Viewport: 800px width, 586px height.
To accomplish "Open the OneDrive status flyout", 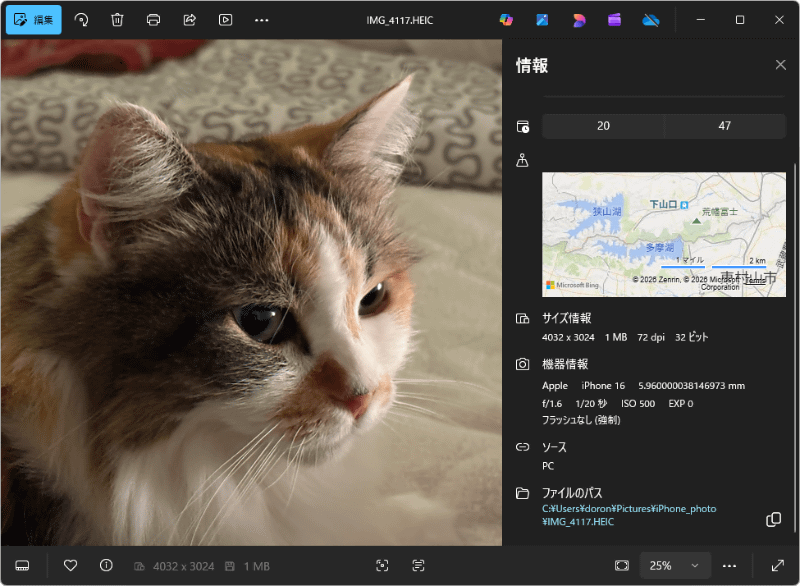I will pos(651,19).
